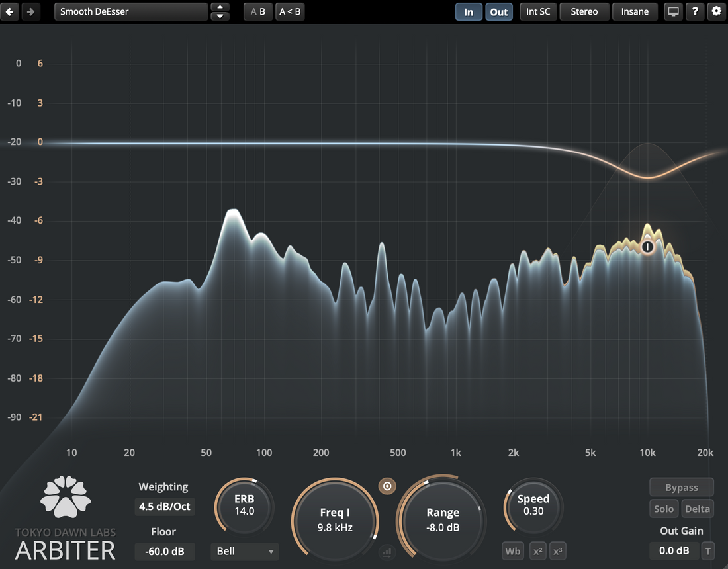Open help with the question mark icon

coord(695,11)
